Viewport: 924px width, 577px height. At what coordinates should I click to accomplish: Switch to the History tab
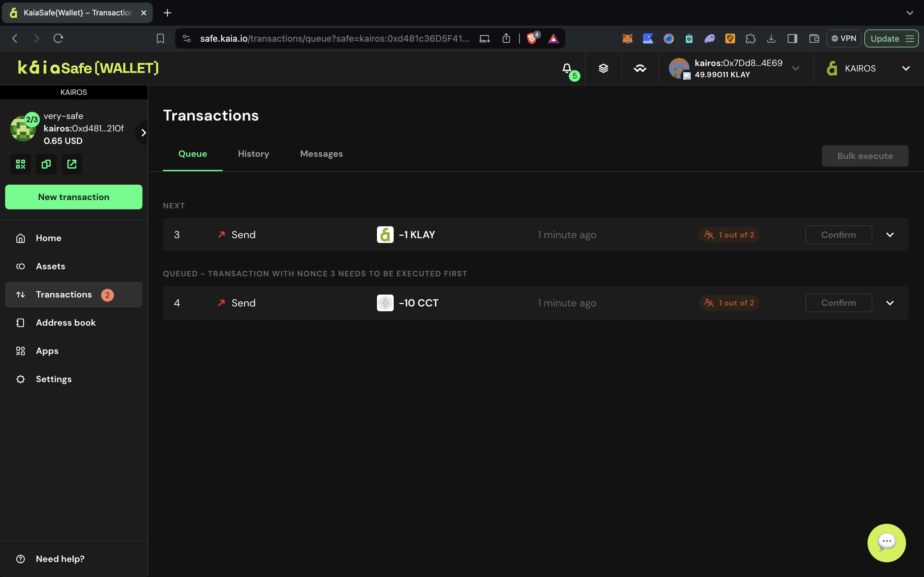(x=253, y=154)
